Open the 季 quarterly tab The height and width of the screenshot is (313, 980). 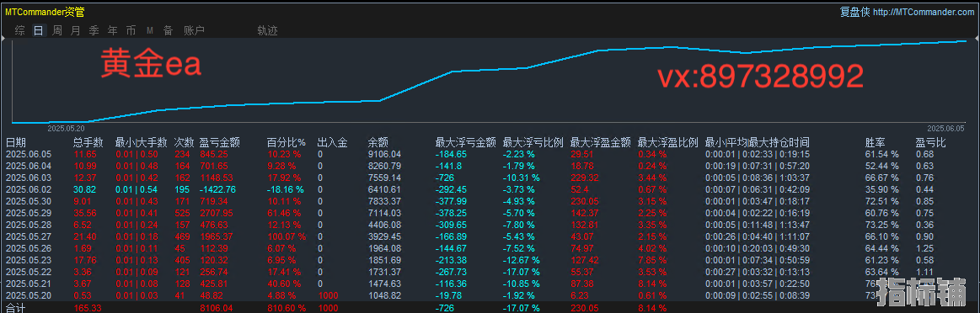click(94, 30)
